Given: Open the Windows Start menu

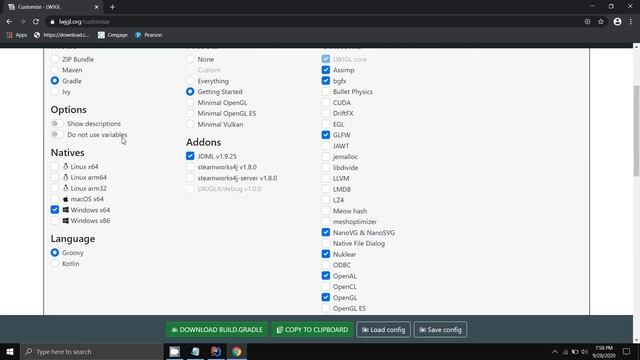Looking at the screenshot, I should coord(10,351).
